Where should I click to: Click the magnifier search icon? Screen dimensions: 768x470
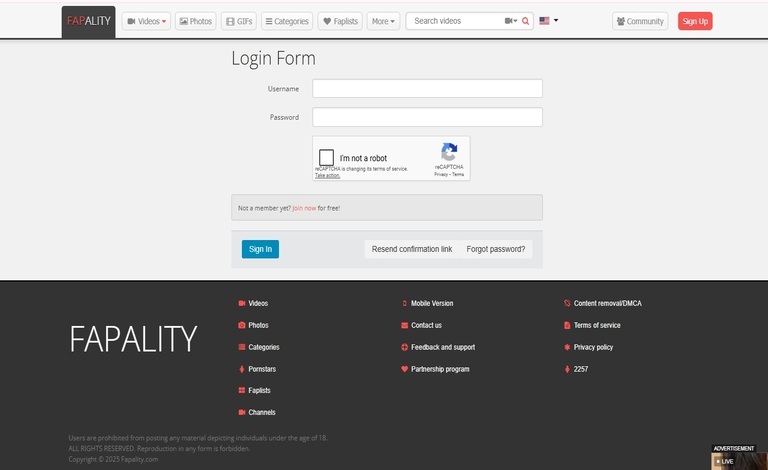click(527, 21)
